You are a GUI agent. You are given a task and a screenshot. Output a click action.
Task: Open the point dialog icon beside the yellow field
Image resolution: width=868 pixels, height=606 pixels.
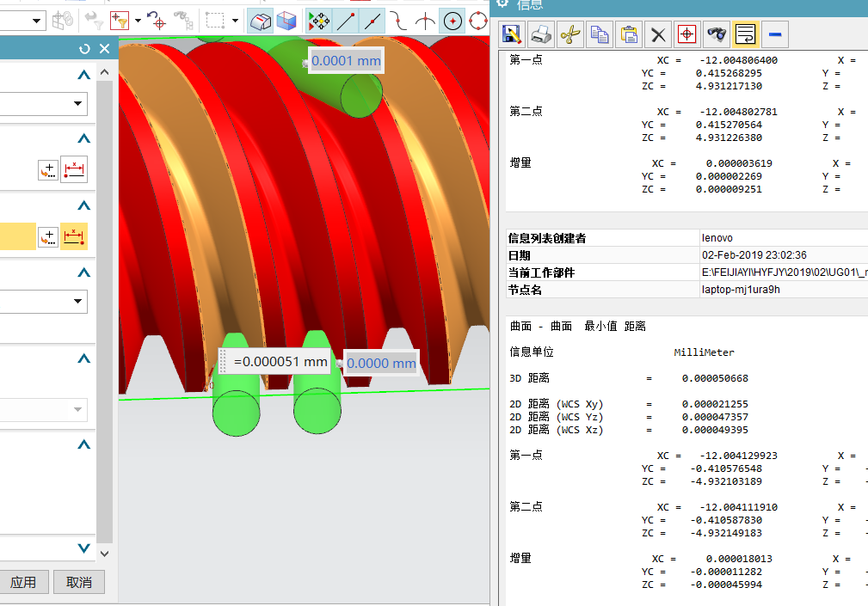[x=48, y=237]
